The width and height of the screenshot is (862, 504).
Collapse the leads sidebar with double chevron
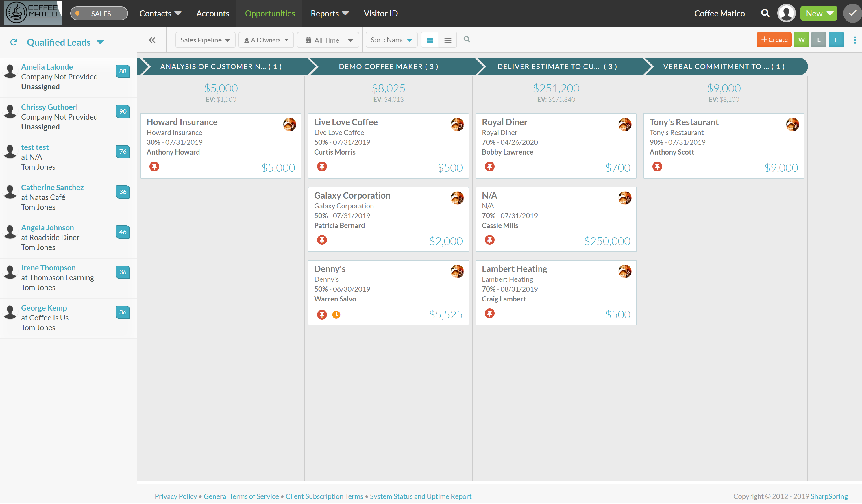pos(152,40)
